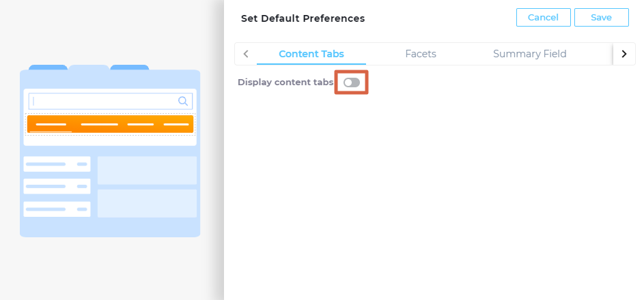Go to the Summary Field tab
This screenshot has height=300, width=644.
(530, 54)
